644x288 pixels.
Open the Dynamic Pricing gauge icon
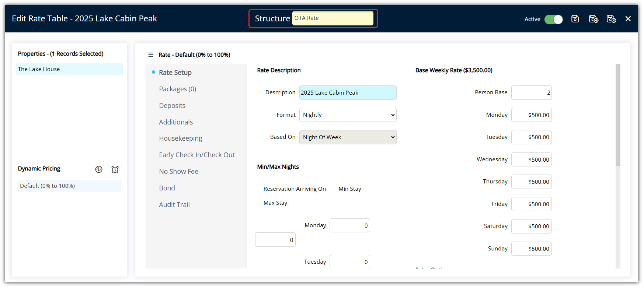pos(99,169)
